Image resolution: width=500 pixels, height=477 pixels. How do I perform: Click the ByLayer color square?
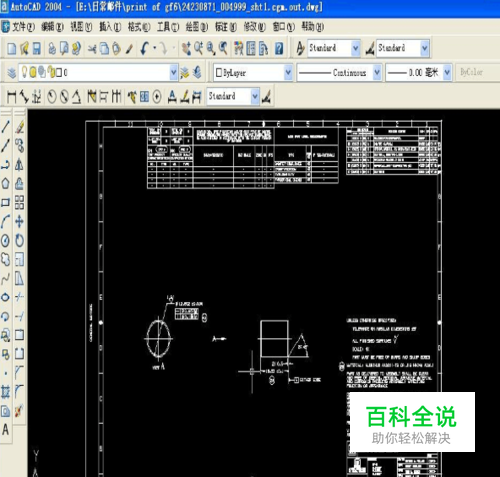(x=219, y=73)
